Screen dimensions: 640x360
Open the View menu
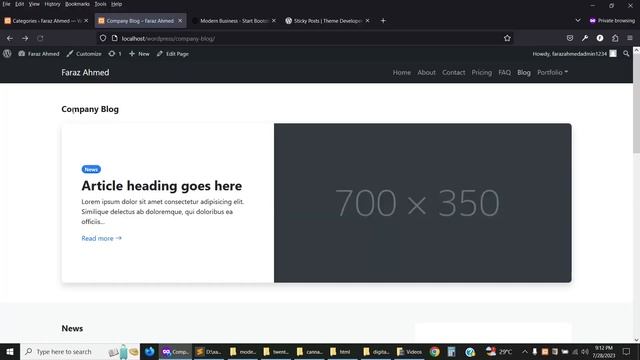tap(34, 4)
